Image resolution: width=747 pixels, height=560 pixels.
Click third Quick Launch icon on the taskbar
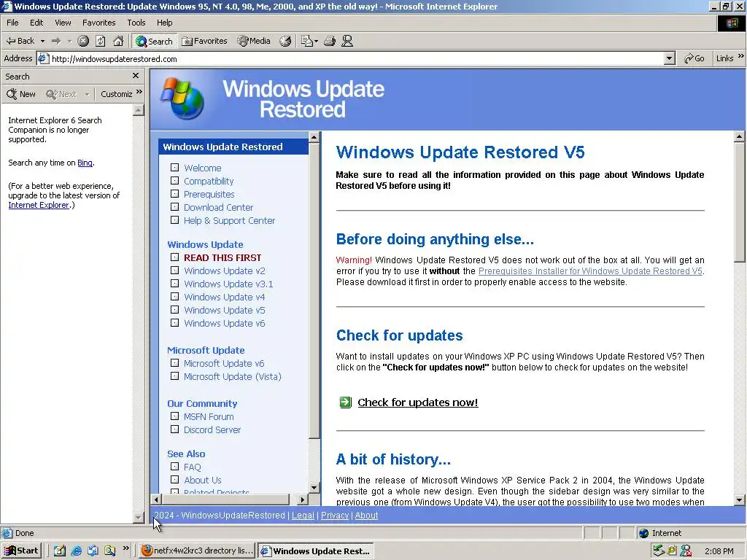pyautogui.click(x=93, y=551)
